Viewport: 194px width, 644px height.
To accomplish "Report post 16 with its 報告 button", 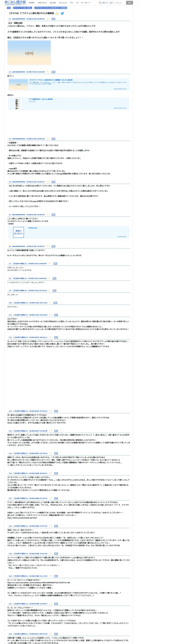I will [56, 473].
